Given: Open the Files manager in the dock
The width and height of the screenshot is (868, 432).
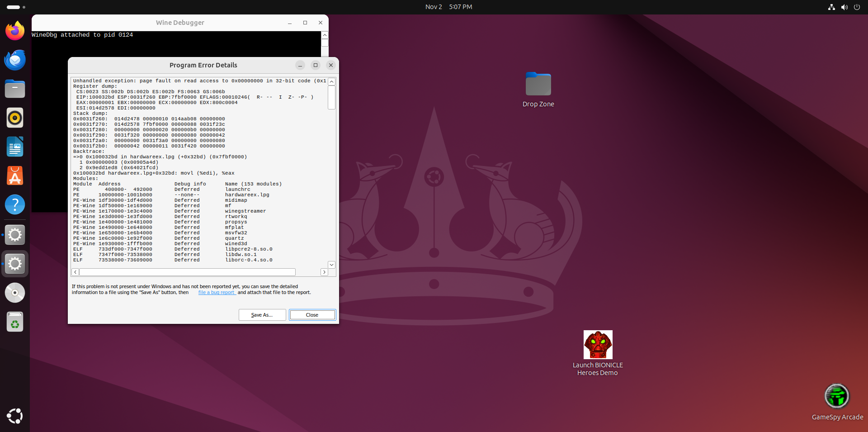Looking at the screenshot, I should pos(15,89).
